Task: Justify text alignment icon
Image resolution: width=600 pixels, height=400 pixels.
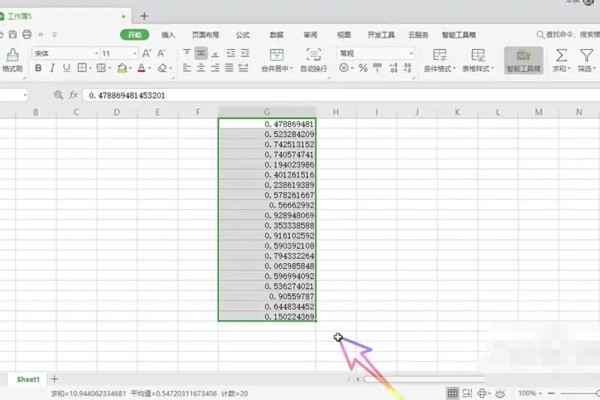Action: (229, 68)
